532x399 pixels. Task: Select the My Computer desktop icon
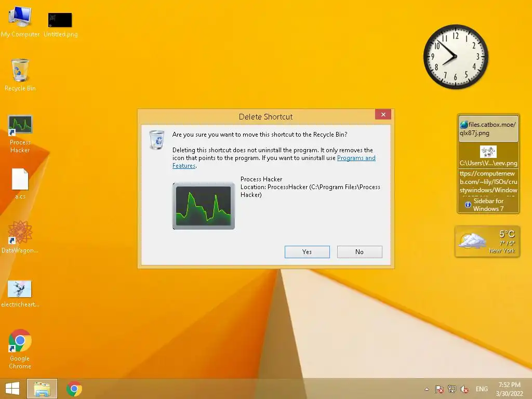pos(20,21)
